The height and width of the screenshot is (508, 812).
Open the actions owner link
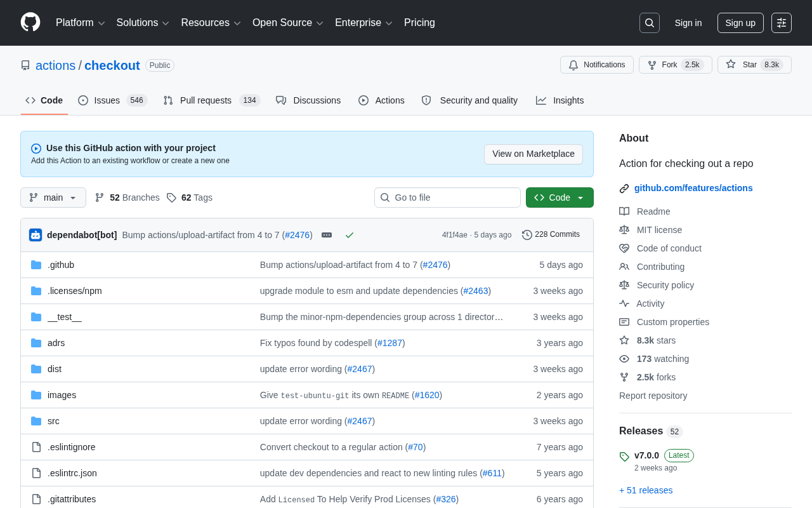pyautogui.click(x=55, y=65)
